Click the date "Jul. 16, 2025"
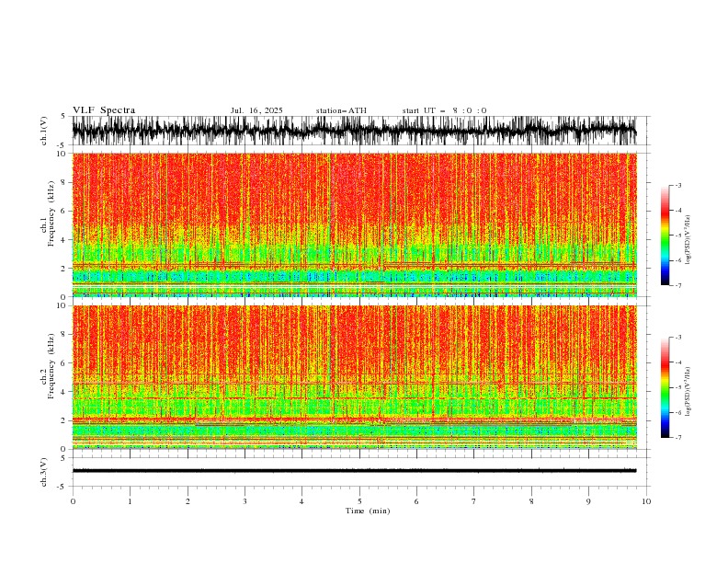728x563 pixels. (256, 110)
